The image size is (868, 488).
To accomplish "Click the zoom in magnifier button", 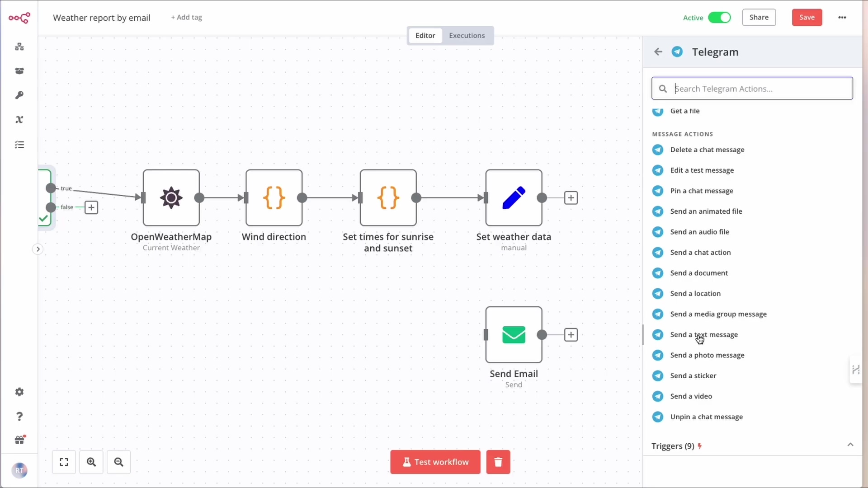I will (x=91, y=462).
